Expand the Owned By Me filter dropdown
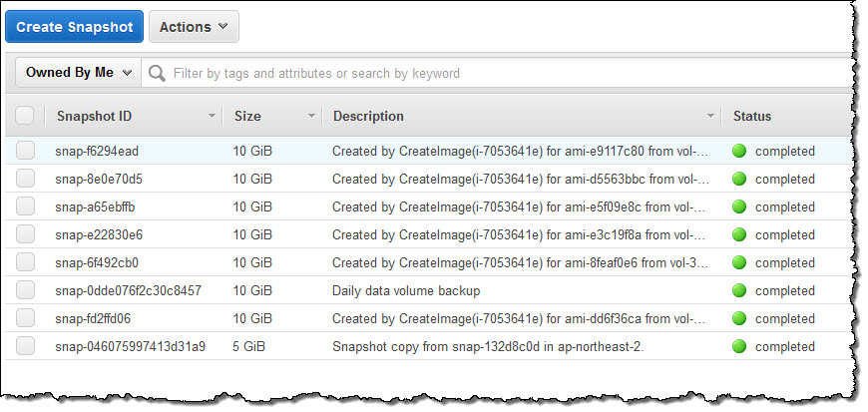868x412 pixels. (79, 73)
